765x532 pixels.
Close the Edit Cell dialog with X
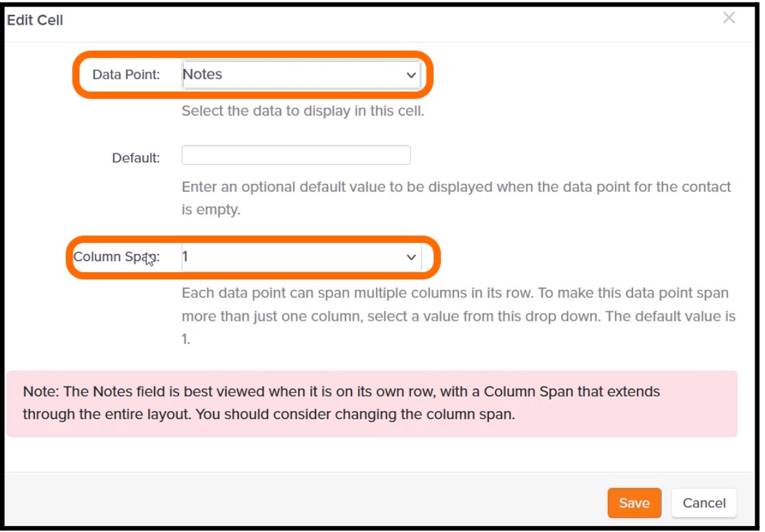pyautogui.click(x=729, y=18)
